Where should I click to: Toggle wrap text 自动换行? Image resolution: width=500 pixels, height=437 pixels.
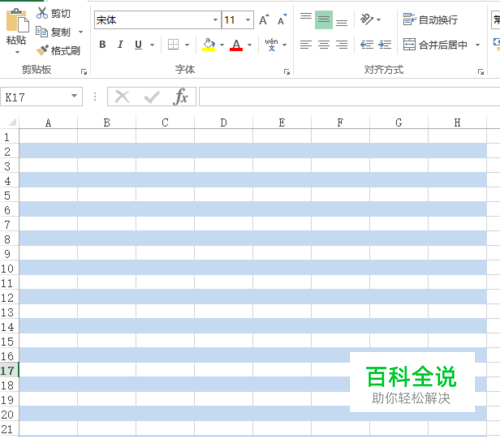[430, 20]
